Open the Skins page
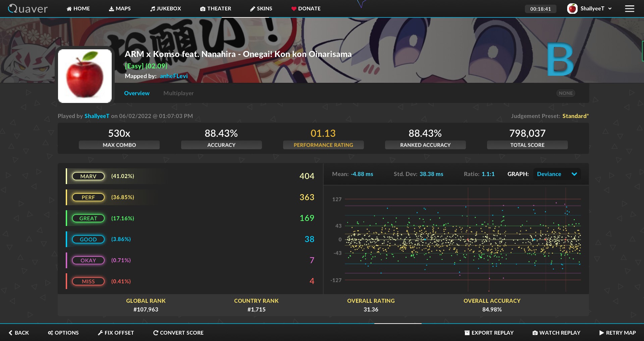The width and height of the screenshot is (644, 341). coord(261,9)
